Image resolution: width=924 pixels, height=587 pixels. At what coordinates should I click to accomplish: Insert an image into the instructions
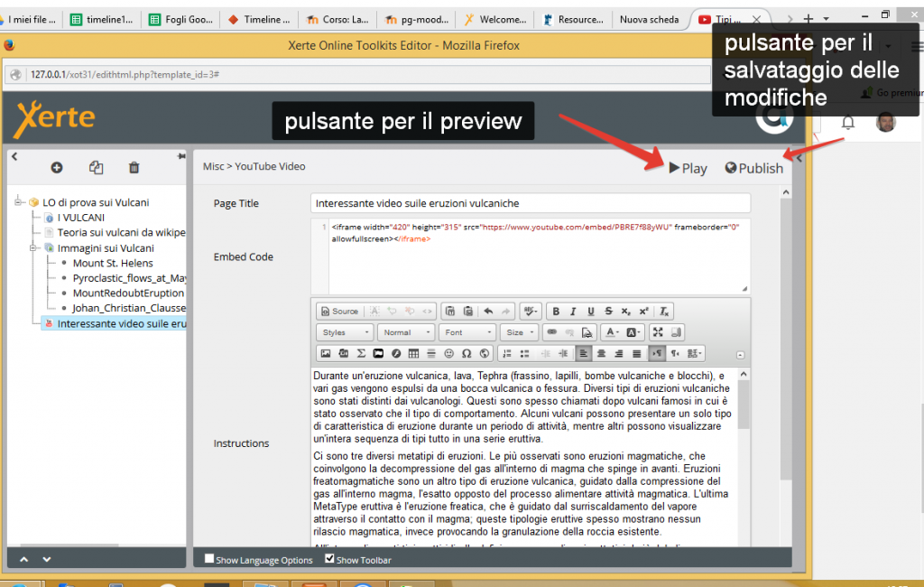pos(325,353)
